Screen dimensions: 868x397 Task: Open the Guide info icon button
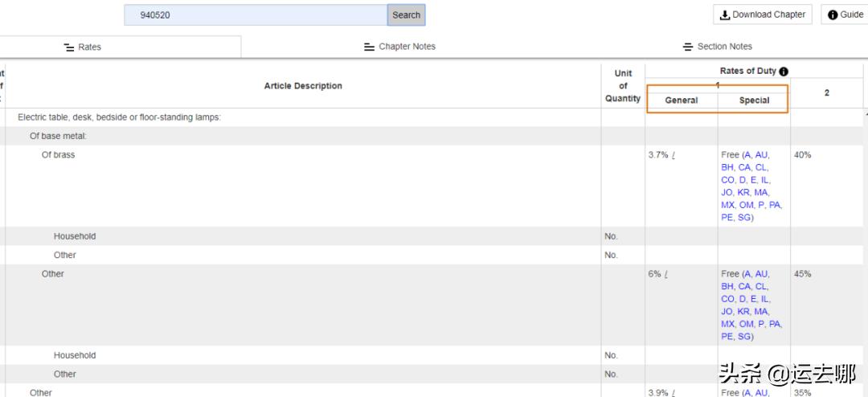click(x=833, y=14)
